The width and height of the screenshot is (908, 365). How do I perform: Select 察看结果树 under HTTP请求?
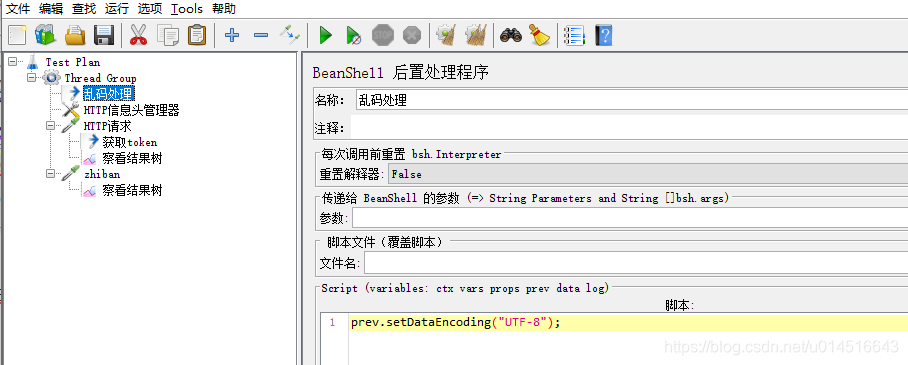point(132,158)
